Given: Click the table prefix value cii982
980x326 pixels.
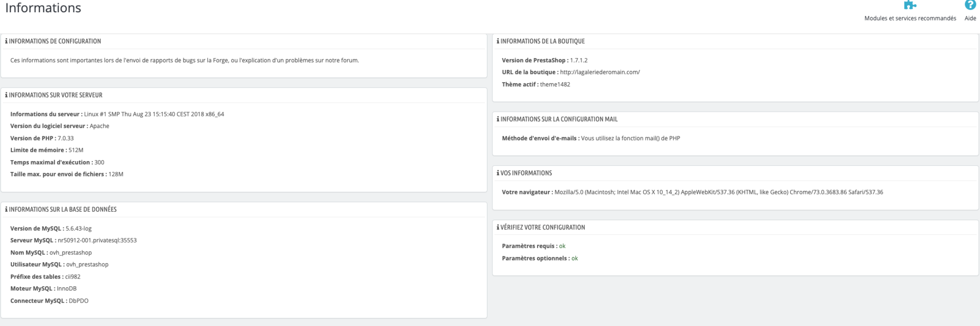Looking at the screenshot, I should [x=73, y=277].
